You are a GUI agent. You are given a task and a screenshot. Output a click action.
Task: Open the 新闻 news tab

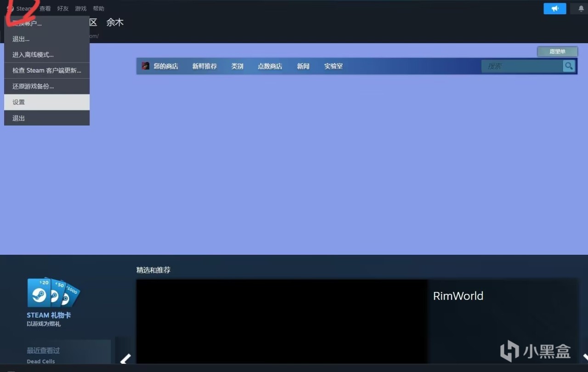[303, 66]
